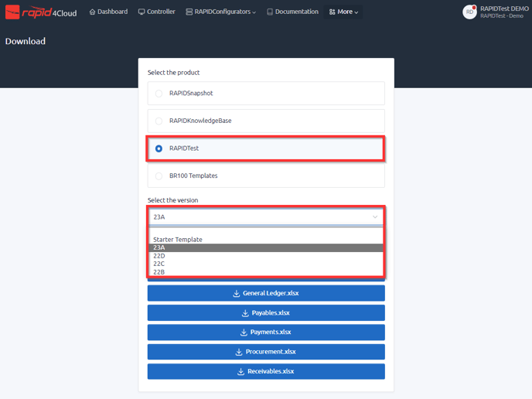
Task: Click the Download page heading
Action: [25, 41]
